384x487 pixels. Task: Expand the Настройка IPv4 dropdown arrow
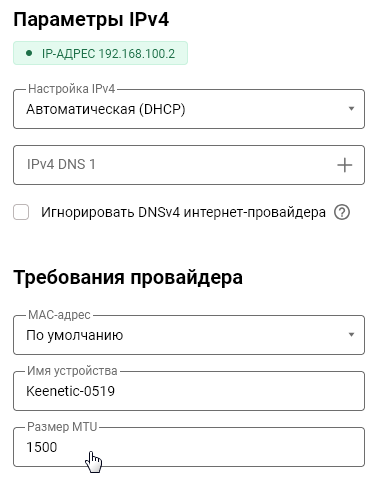[351, 109]
